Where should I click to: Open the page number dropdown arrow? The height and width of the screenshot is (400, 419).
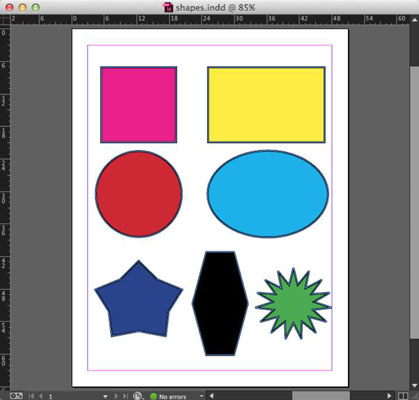(x=105, y=396)
